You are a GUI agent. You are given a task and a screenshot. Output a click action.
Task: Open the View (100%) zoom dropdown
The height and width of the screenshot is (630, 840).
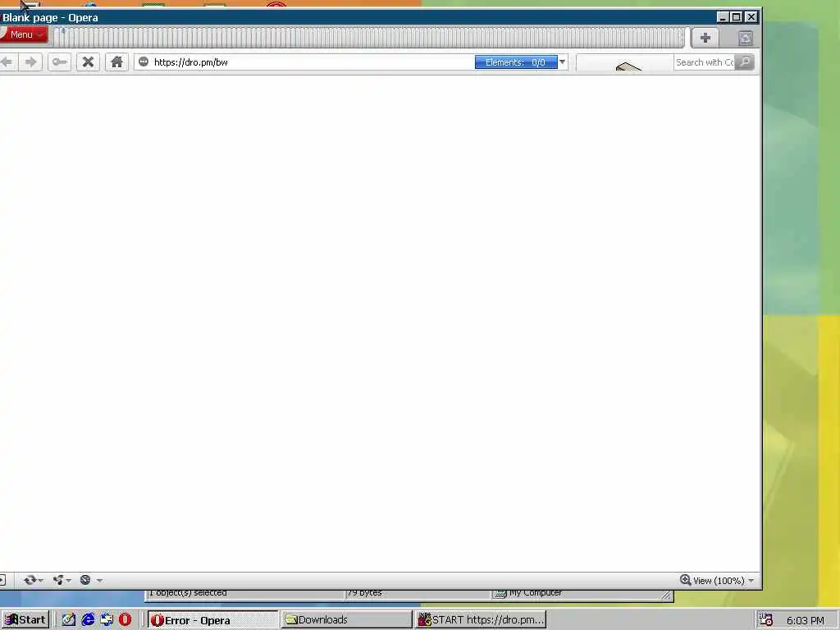click(724, 581)
